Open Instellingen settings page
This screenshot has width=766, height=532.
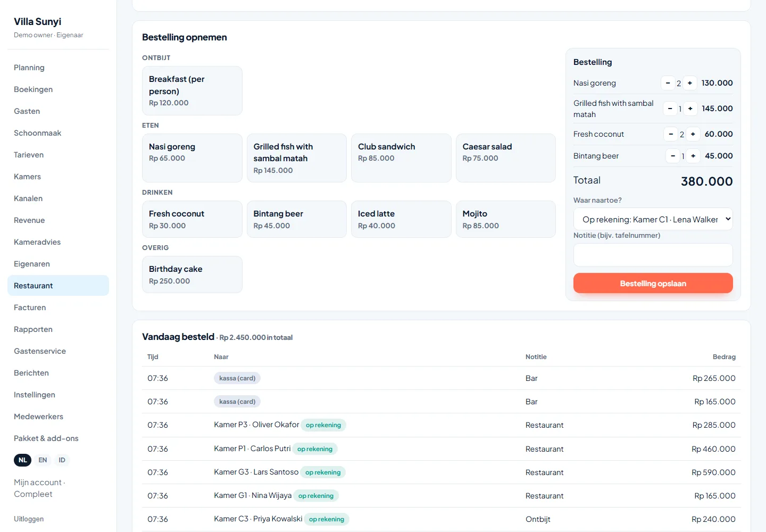tap(58, 395)
